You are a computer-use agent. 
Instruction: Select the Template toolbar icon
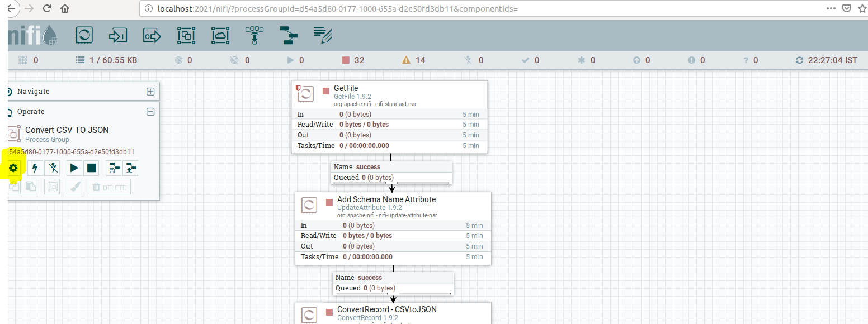(289, 36)
